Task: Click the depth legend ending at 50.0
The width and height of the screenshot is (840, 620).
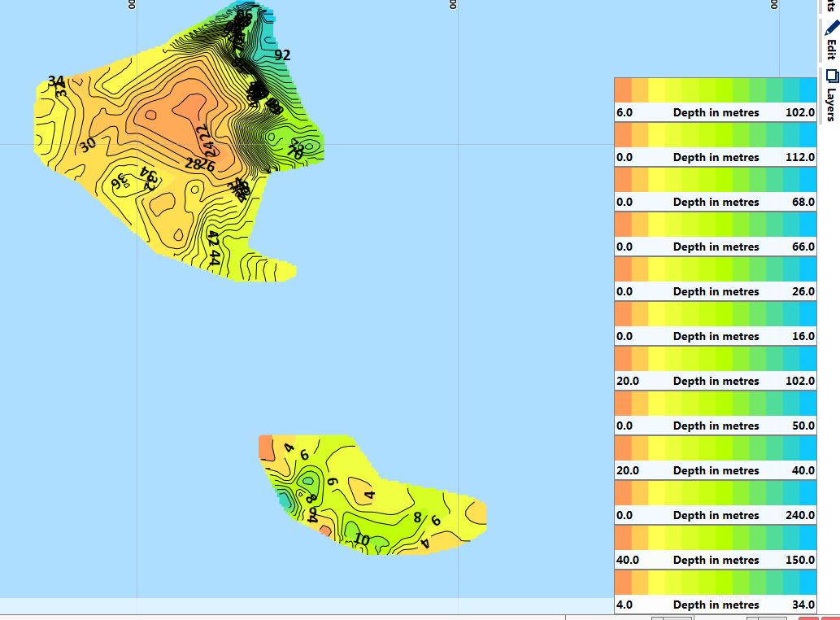Action: 715,413
